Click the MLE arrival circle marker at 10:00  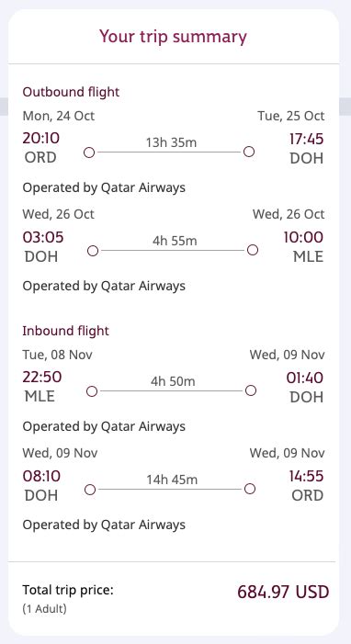pos(253,250)
